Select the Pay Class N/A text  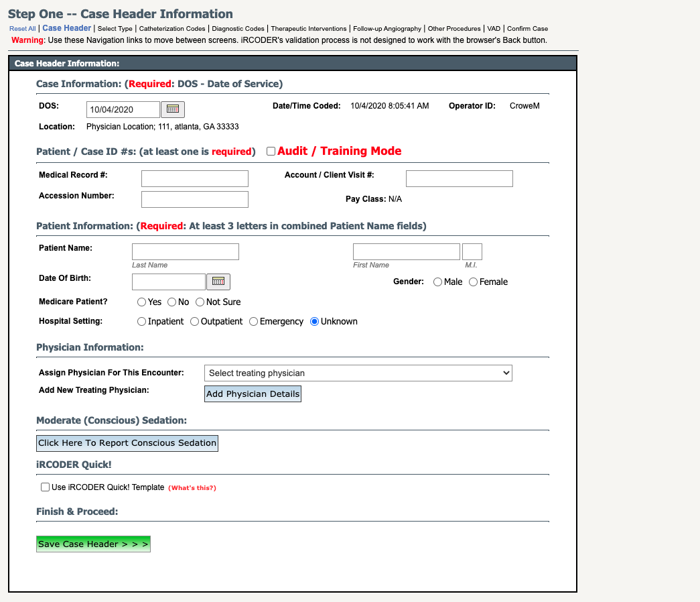[395, 199]
